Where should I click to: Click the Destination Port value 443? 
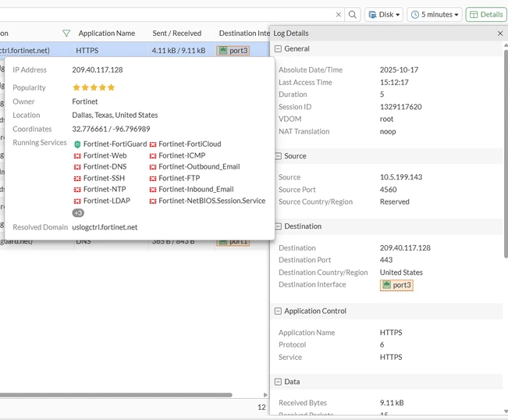tap(385, 260)
